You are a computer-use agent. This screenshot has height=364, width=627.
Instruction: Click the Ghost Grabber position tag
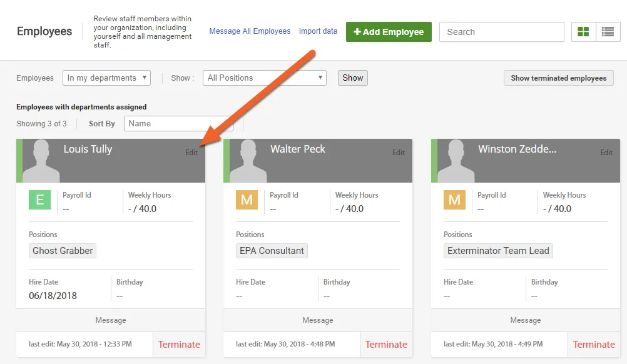(63, 251)
